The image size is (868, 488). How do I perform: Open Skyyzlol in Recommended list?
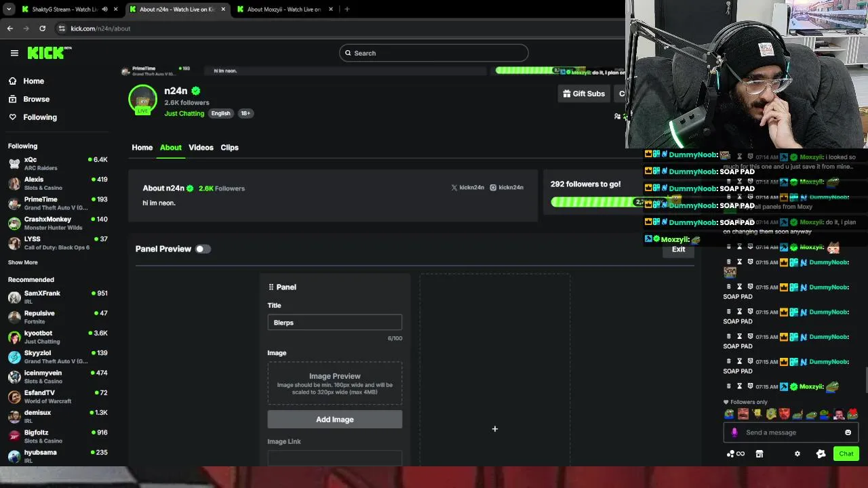point(58,357)
